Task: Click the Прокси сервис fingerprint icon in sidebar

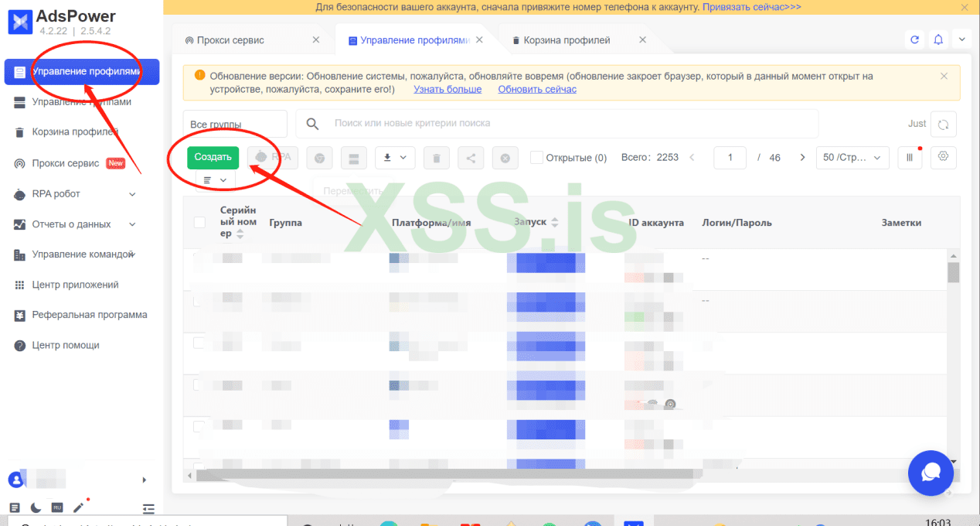Action: 19,163
